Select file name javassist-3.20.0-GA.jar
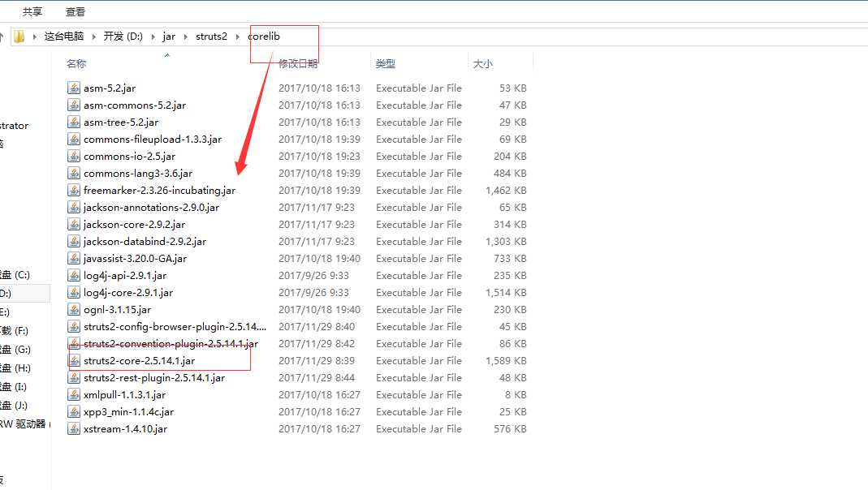 [135, 258]
